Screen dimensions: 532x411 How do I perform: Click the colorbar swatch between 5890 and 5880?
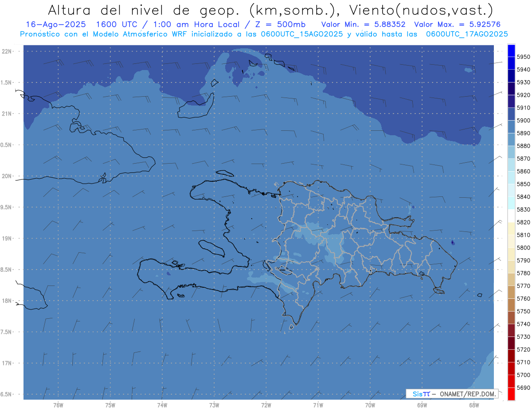(511, 140)
